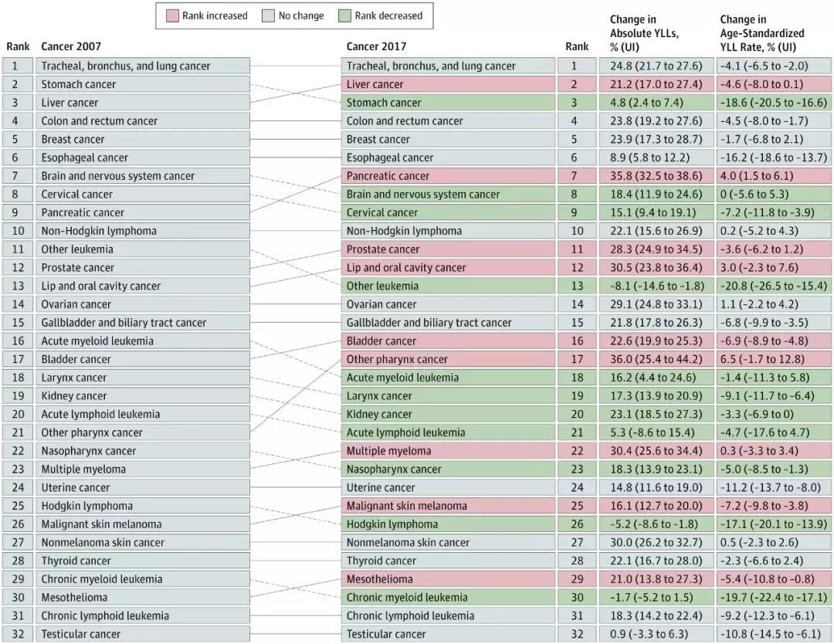834x644 pixels.
Task: Select Stomach cancer in the 2007 column
Action: pos(79,84)
